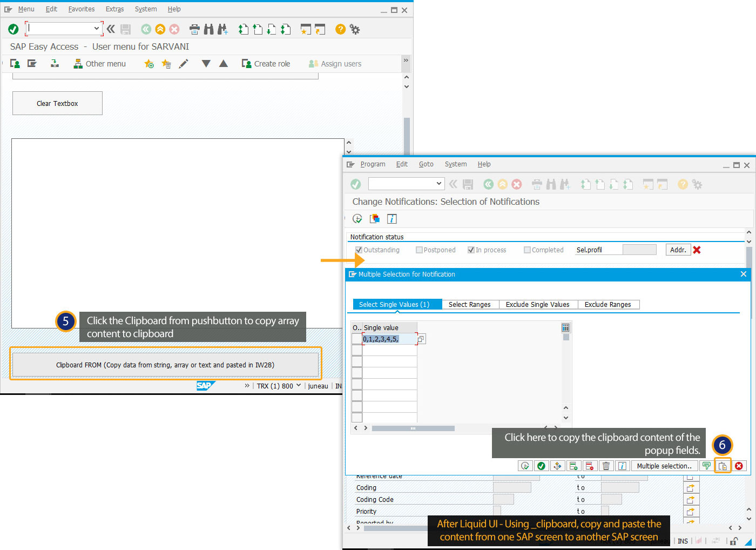Open Goto menu in Change Notifications
This screenshot has height=550, width=756.
[x=426, y=164]
